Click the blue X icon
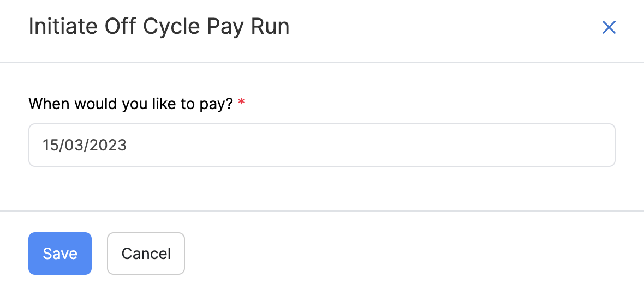The height and width of the screenshot is (289, 644). click(x=609, y=27)
